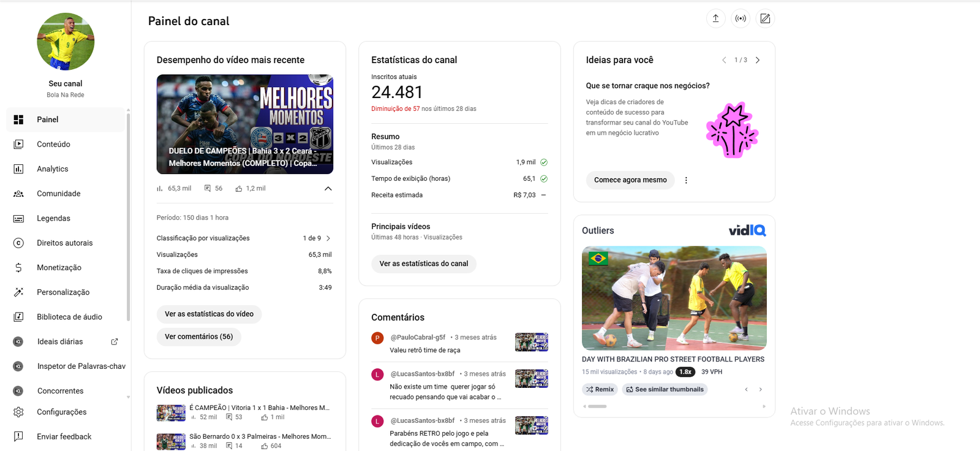Go to next idea with right chevron
Screen dimensions: 980x451
point(758,60)
